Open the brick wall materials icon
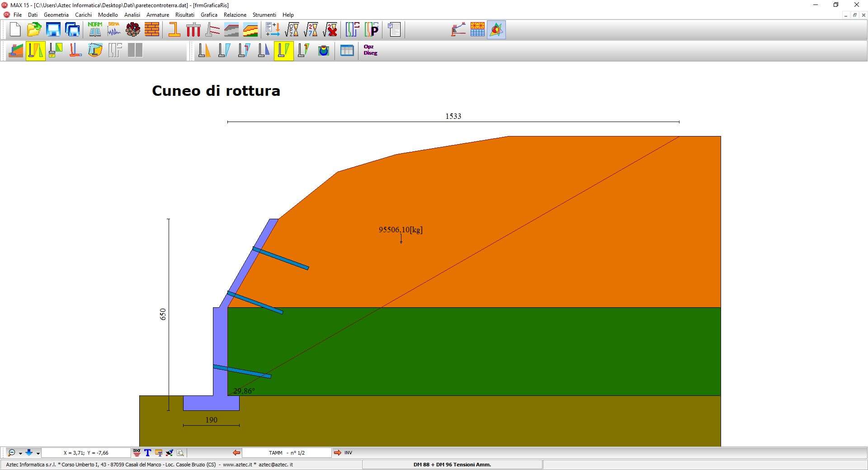Viewport: 868px width, 470px height. click(152, 30)
